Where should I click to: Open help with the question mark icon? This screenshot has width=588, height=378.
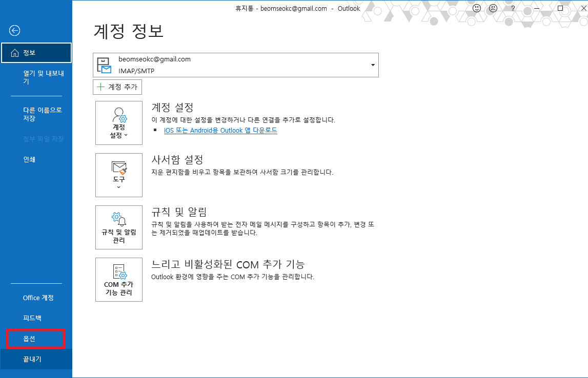[513, 8]
